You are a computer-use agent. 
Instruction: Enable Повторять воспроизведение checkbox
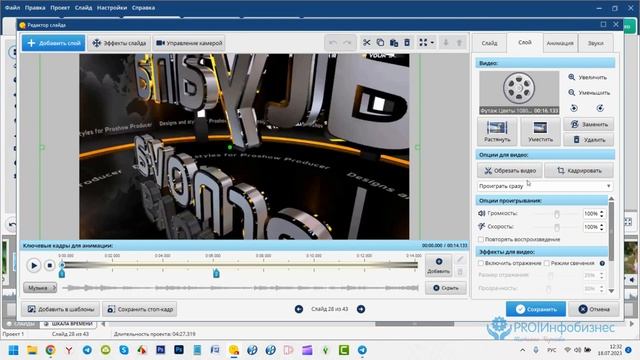481,239
